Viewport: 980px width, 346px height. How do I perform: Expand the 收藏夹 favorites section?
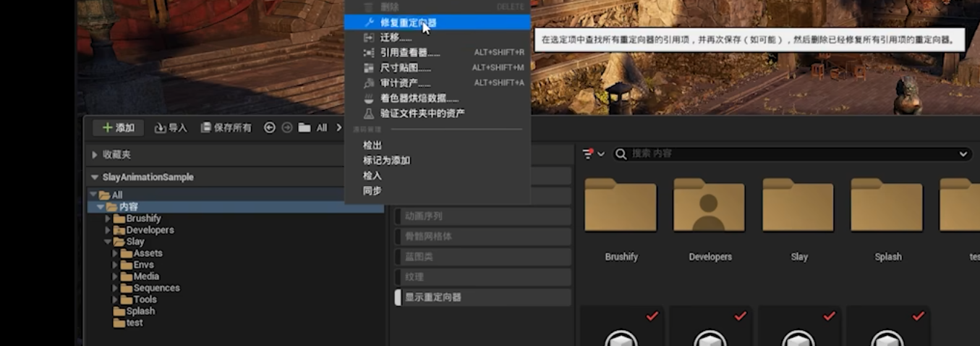coord(95,155)
